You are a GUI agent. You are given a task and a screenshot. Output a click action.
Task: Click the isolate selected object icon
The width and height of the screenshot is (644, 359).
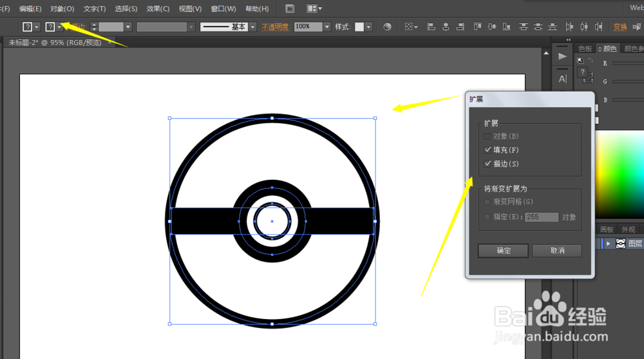point(637,26)
